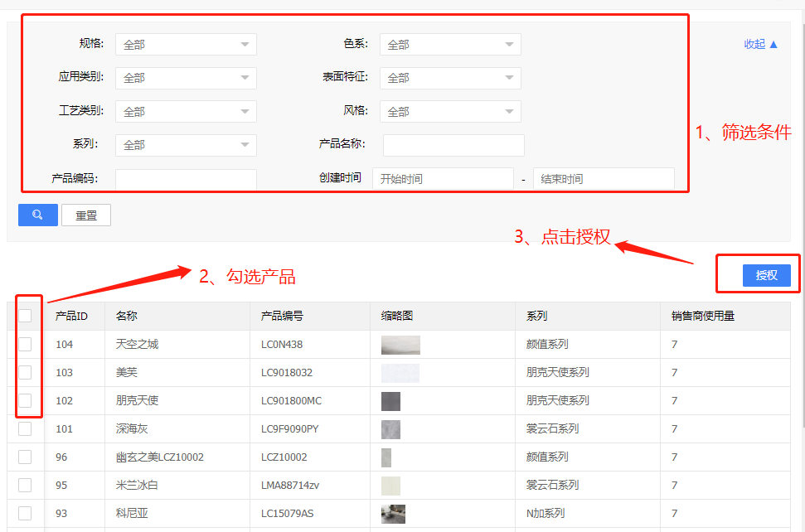Open the 应用类别 dropdown
The width and height of the screenshot is (805, 532).
tap(186, 78)
